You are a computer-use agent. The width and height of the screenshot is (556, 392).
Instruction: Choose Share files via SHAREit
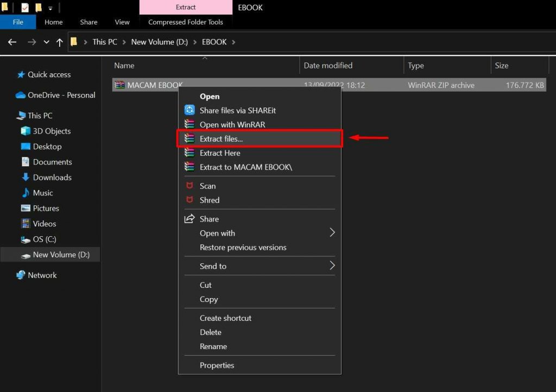tap(237, 110)
